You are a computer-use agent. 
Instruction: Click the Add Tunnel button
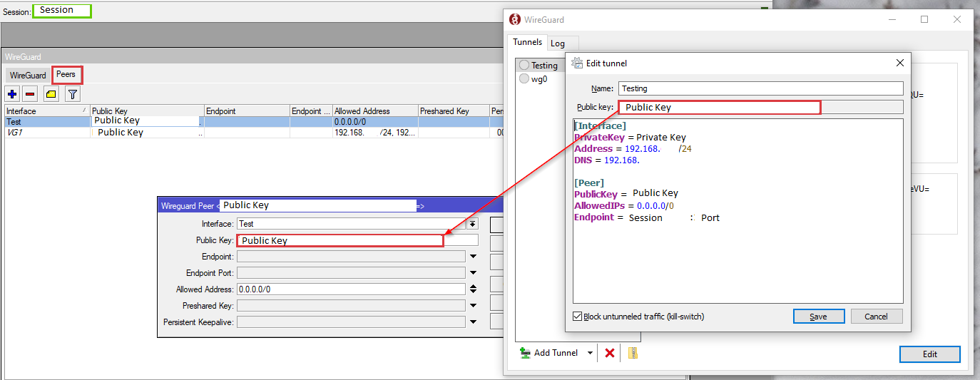tap(548, 353)
